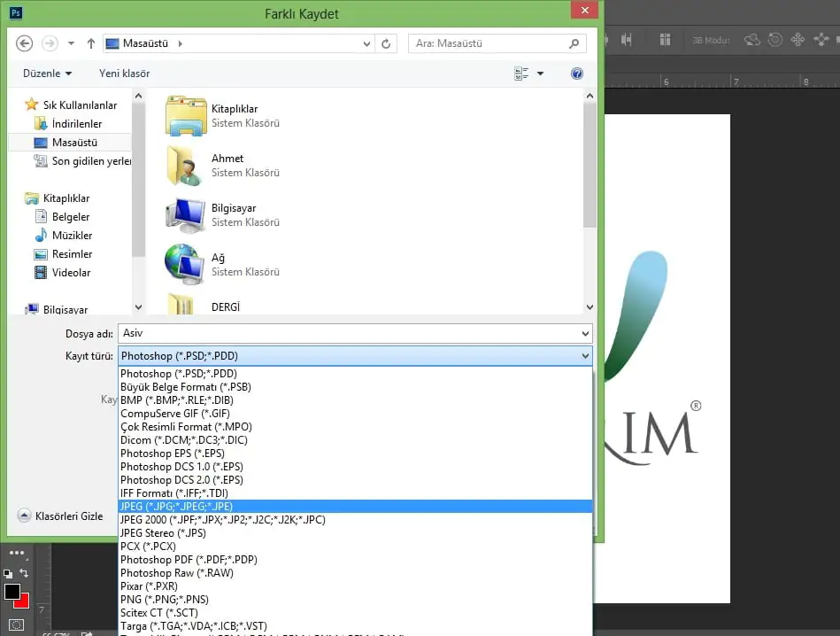Collapse the Kayıt türü format dropdown
The width and height of the screenshot is (840, 636).
point(584,356)
